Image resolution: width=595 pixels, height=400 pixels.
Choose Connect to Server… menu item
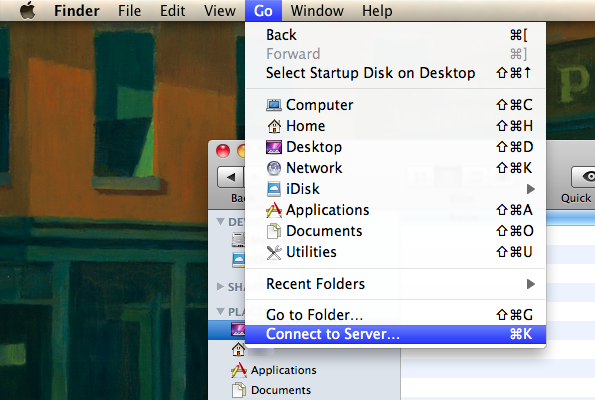395,334
